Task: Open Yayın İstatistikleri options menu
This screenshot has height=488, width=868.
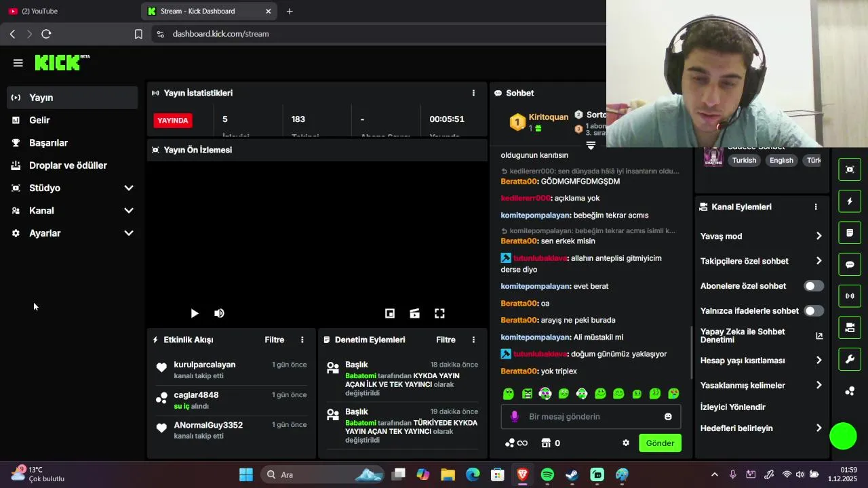Action: point(473,93)
